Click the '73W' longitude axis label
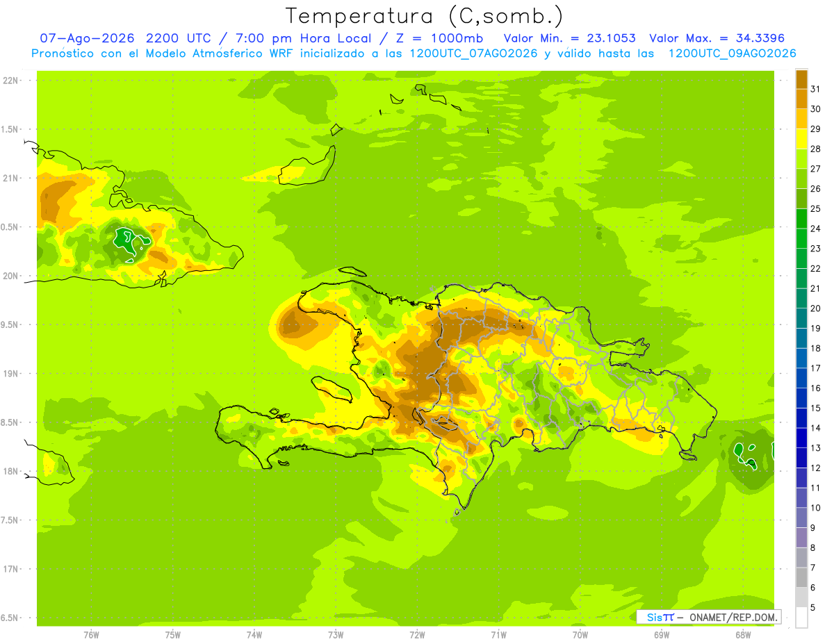The width and height of the screenshot is (834, 644). tap(336, 635)
